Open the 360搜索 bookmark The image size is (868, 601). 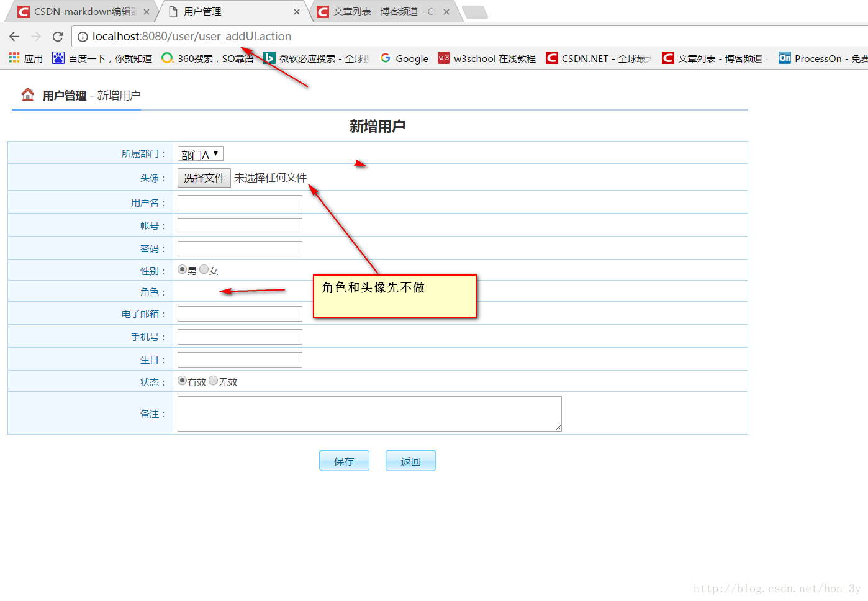207,58
